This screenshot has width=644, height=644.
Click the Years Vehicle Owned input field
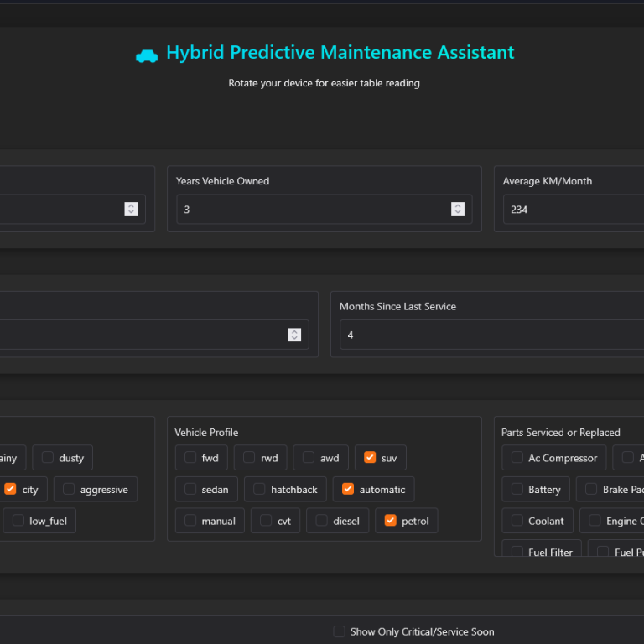(x=314, y=210)
